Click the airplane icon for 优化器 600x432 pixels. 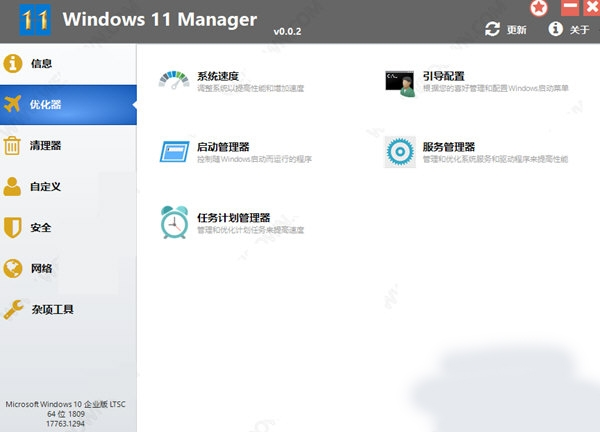[x=13, y=104]
